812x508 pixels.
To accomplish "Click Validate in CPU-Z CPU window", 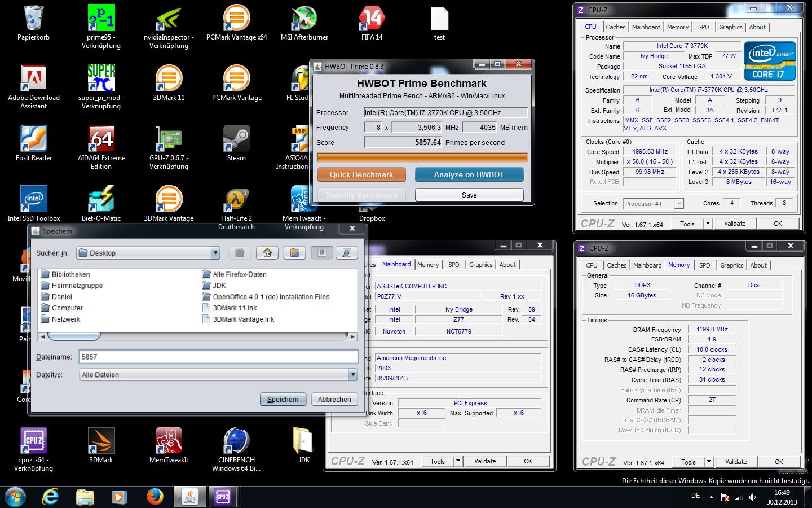I will pos(735,224).
